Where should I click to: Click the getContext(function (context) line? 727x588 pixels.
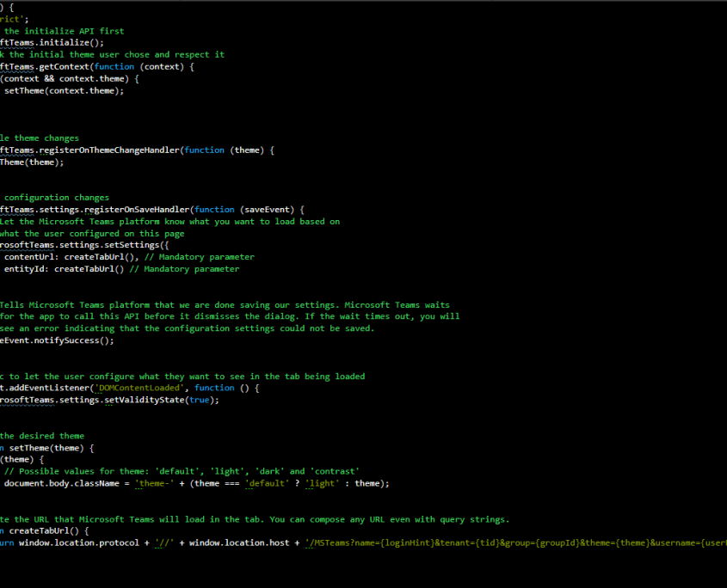pos(97,67)
